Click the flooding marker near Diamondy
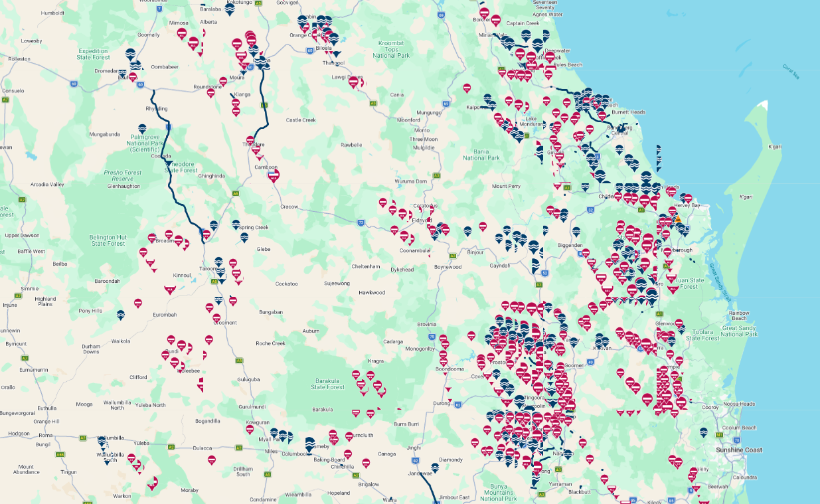Viewport: 820px width, 504px height. [x=436, y=468]
